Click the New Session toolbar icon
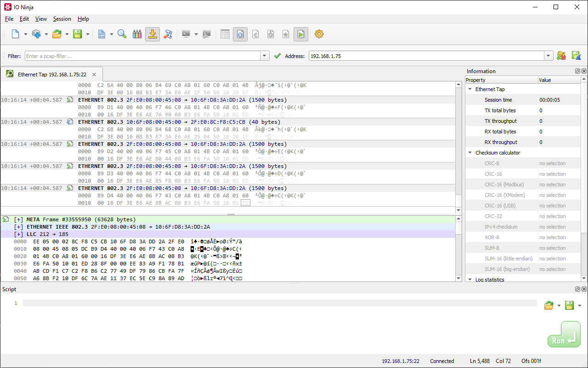Image resolution: width=588 pixels, height=368 pixels. [x=15, y=34]
